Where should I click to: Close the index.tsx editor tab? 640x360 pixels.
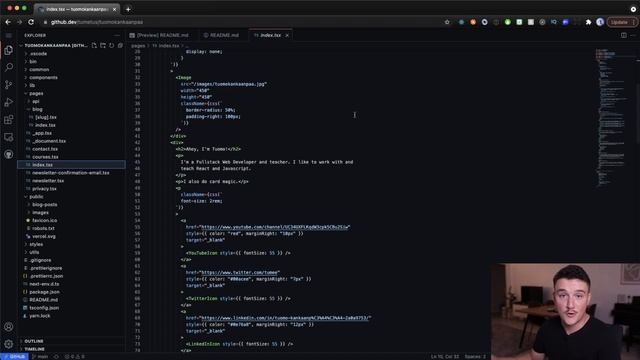pyautogui.click(x=287, y=36)
